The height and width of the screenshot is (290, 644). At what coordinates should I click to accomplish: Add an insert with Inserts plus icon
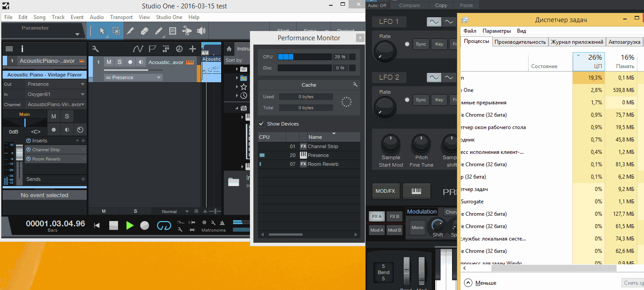[83, 141]
